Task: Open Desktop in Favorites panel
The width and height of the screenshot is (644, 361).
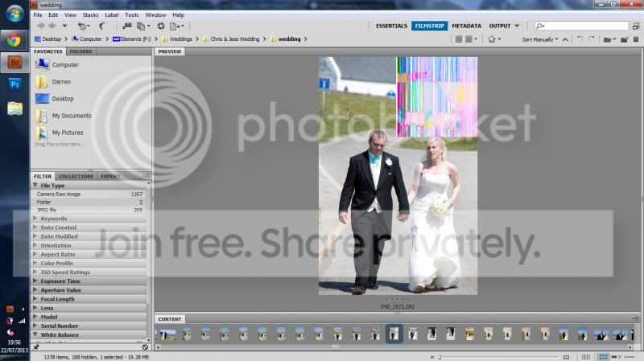Action: (63, 99)
